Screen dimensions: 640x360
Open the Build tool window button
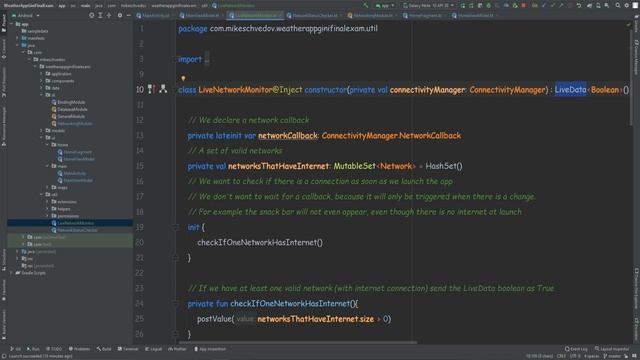[104, 349]
